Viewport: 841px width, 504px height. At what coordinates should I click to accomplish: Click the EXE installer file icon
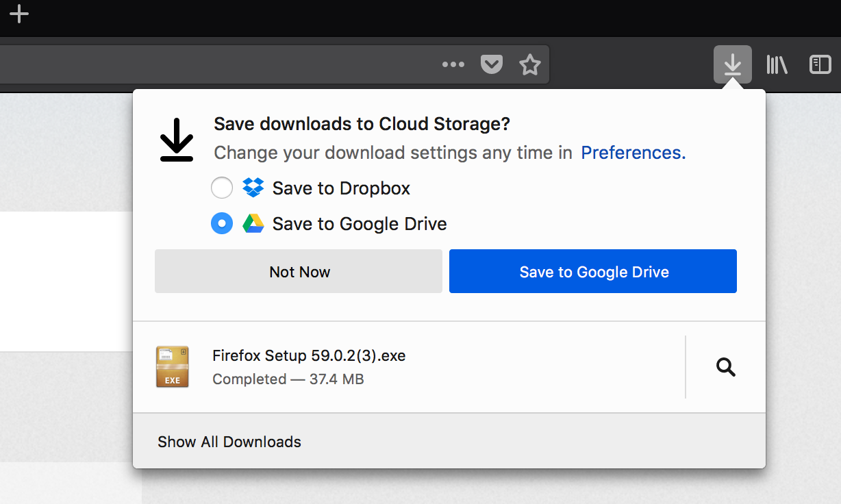click(x=172, y=367)
